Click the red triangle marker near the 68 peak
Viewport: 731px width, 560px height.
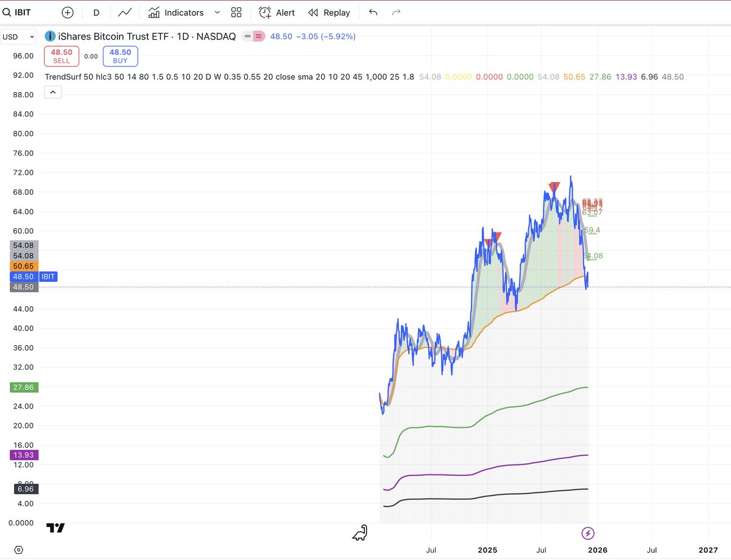(x=554, y=186)
